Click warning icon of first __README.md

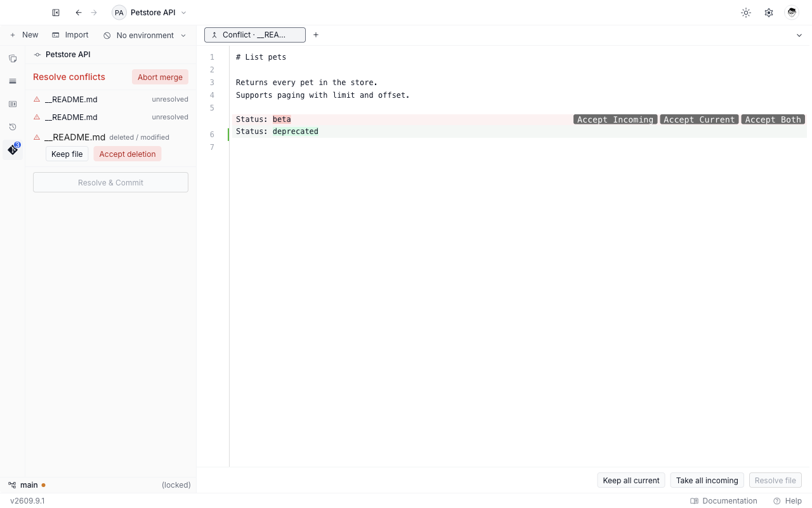[x=37, y=99]
